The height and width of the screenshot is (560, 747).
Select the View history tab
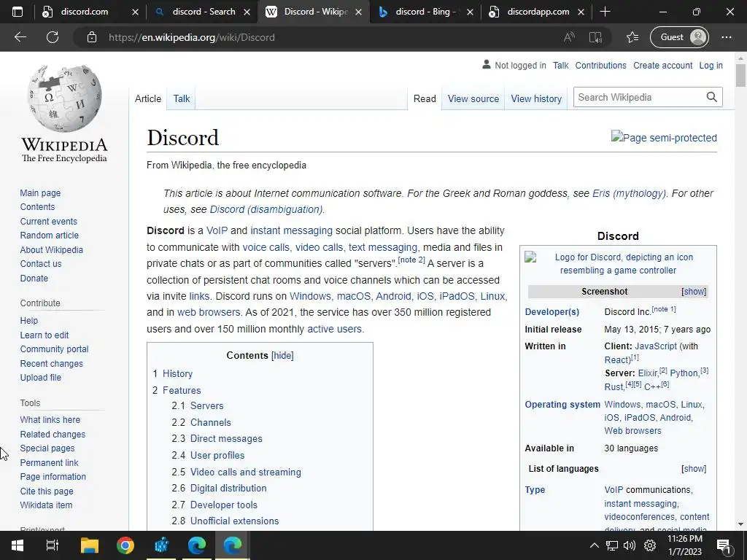click(x=536, y=98)
